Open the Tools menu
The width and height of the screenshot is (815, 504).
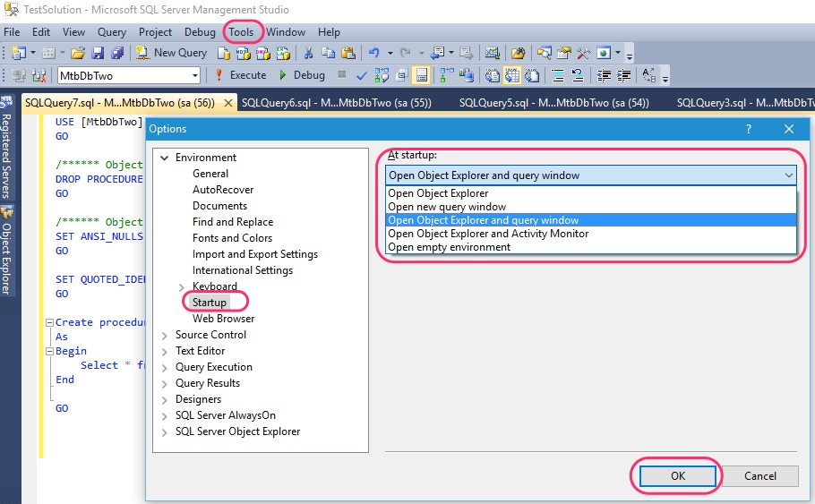[x=241, y=32]
